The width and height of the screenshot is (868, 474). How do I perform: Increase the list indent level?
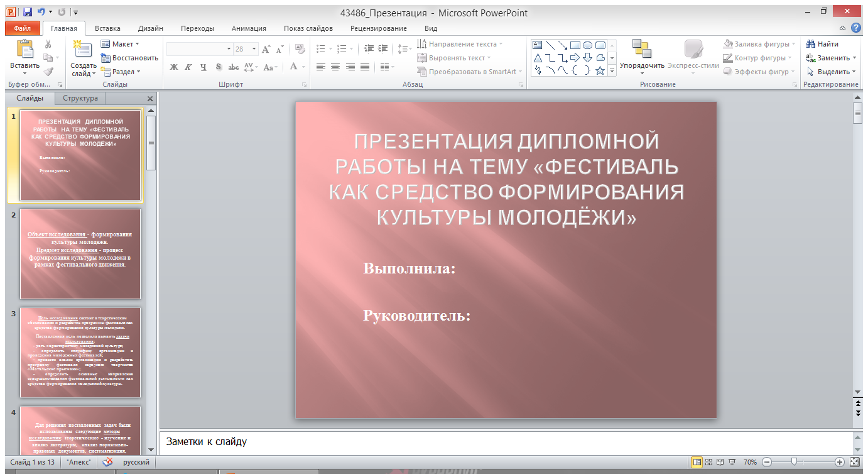point(383,48)
